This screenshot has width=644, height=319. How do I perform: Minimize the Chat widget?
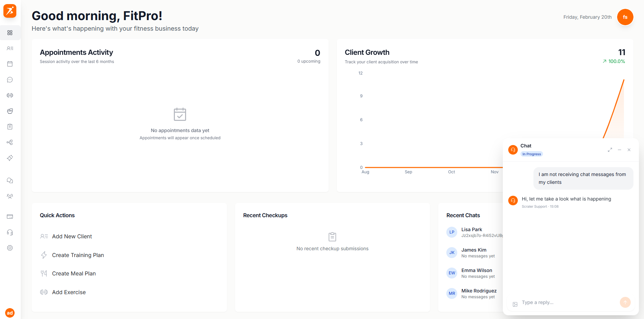[x=620, y=150]
